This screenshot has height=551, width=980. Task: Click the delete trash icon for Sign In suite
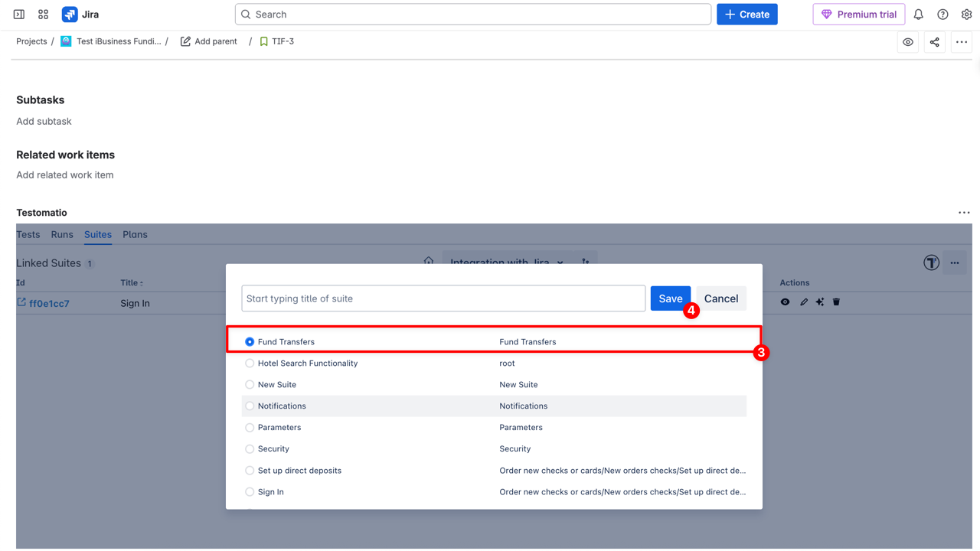tap(836, 302)
